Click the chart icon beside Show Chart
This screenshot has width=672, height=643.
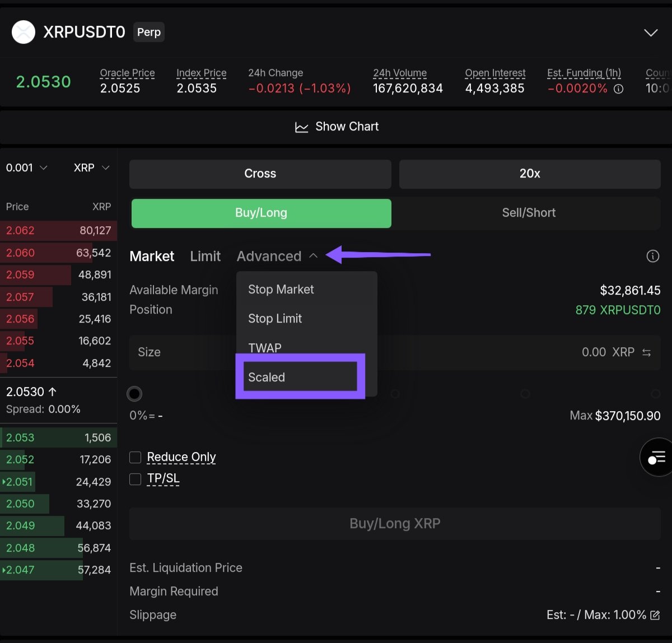(302, 127)
